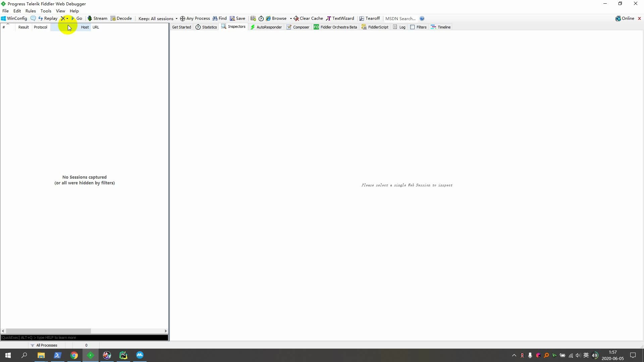The width and height of the screenshot is (644, 362).
Task: Open the TextWizard tool
Action: pyautogui.click(x=340, y=18)
